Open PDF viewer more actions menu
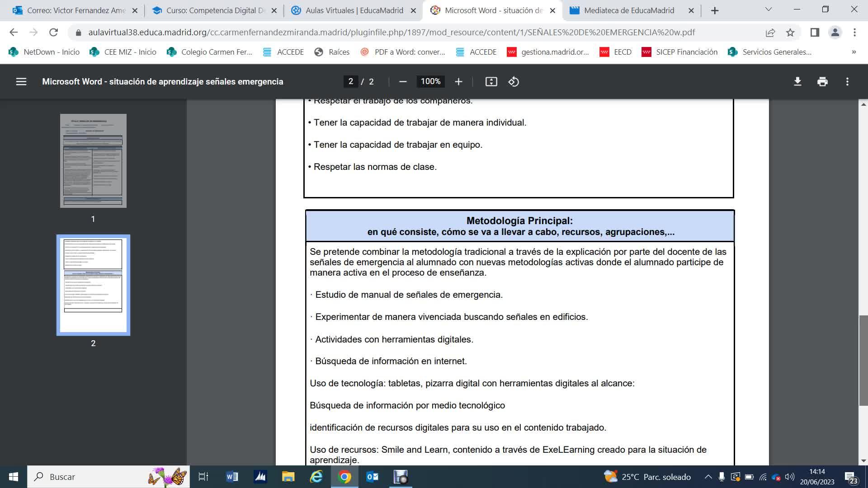Screen dimensions: 868x488 coord(847,82)
